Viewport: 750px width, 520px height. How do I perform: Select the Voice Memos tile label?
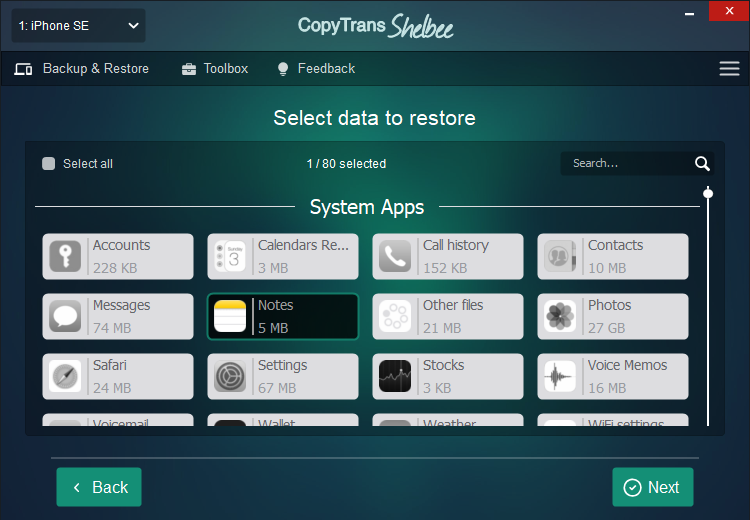click(x=628, y=365)
